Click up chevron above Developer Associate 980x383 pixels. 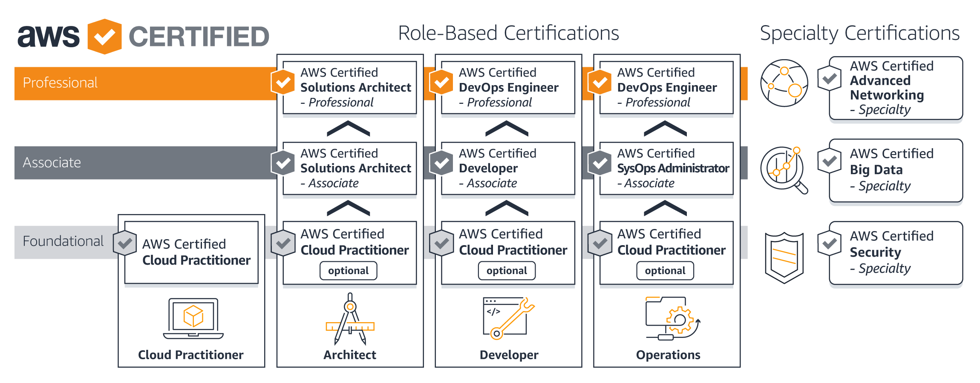tap(507, 128)
